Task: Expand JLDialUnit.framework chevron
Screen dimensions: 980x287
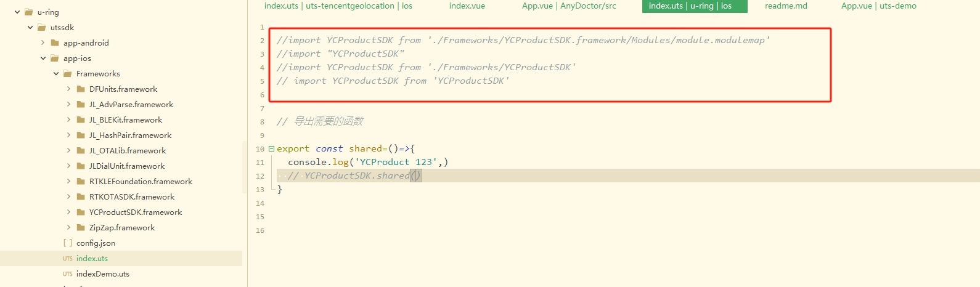Action: (68, 166)
